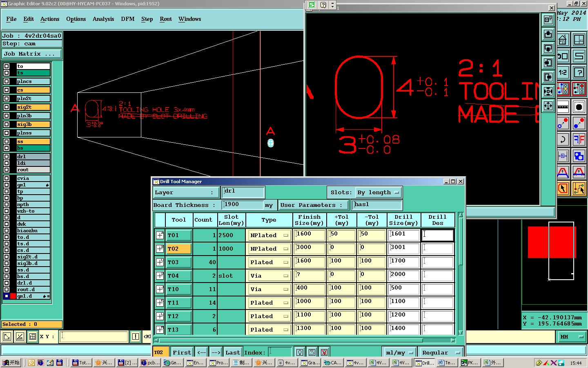Click the pan up arrow icon
Screen dimensions: 588x368
pos(548,34)
